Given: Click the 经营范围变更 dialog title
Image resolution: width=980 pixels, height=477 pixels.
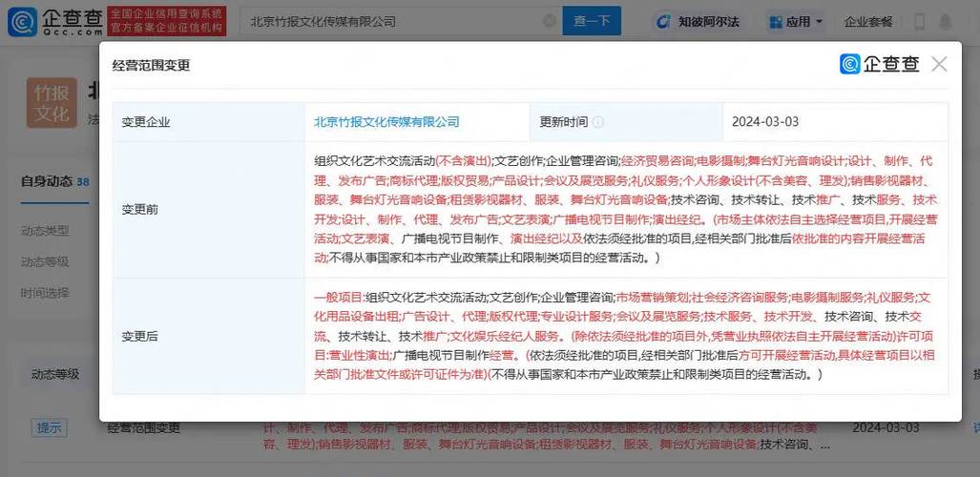Looking at the screenshot, I should click(151, 65).
